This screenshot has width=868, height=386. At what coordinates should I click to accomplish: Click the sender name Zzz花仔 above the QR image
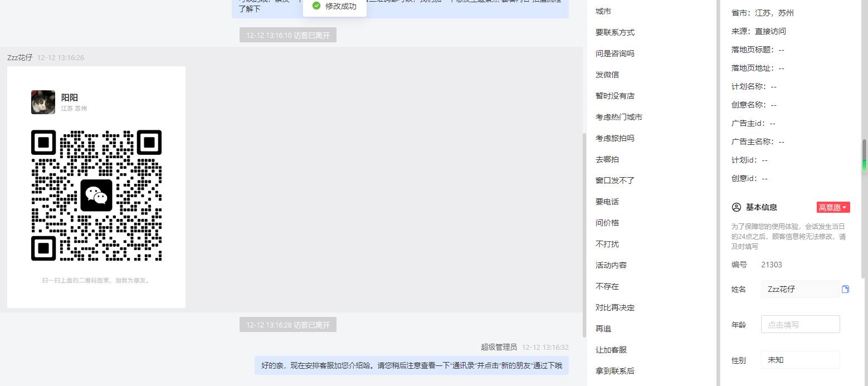tap(20, 57)
